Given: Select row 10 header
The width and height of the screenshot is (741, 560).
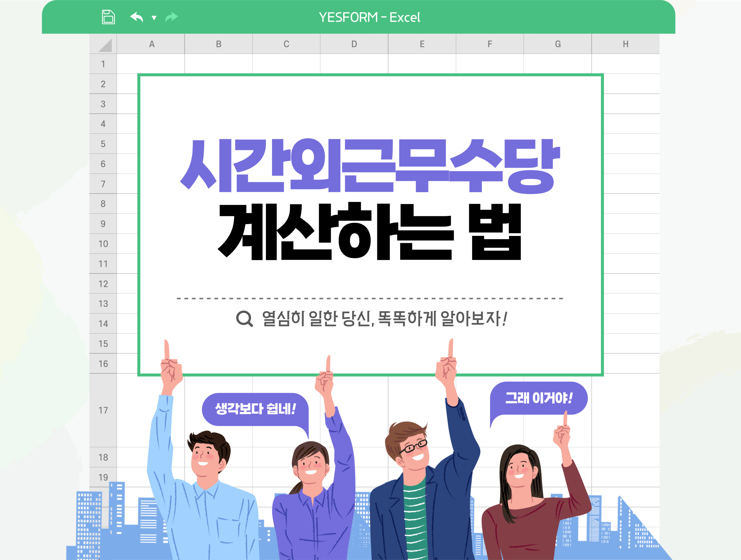Looking at the screenshot, I should (x=103, y=244).
